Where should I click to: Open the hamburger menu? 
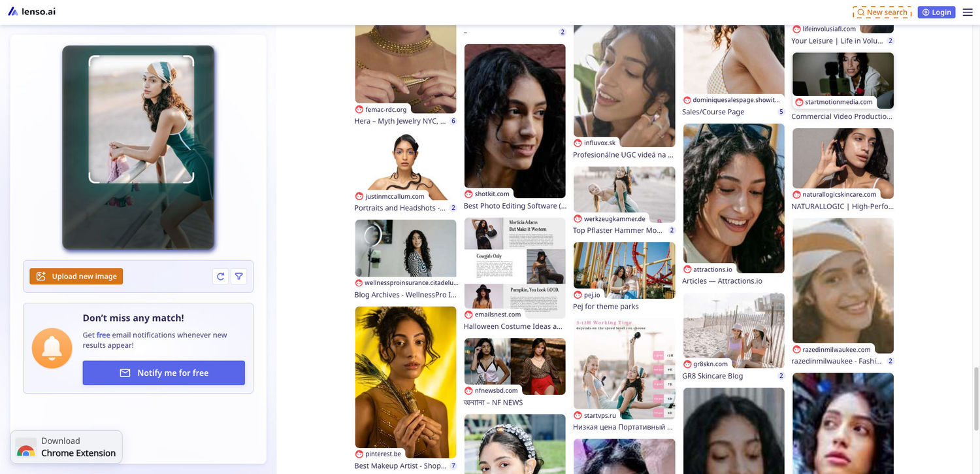[968, 12]
